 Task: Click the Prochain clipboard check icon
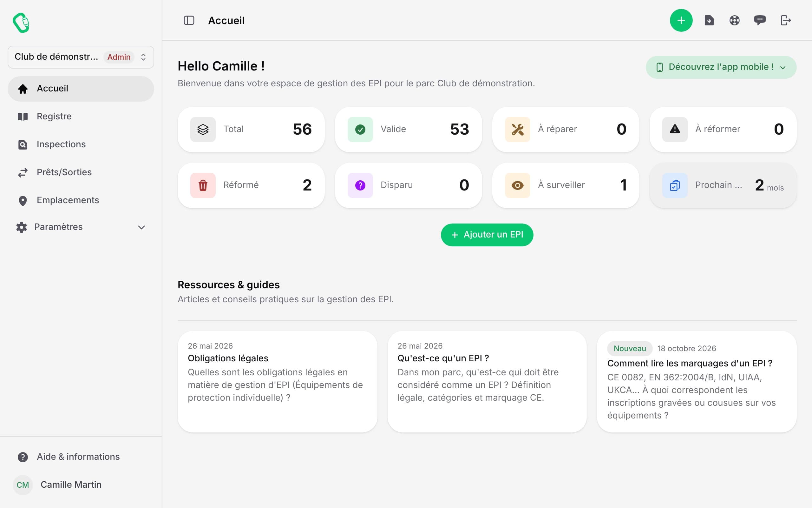675,185
